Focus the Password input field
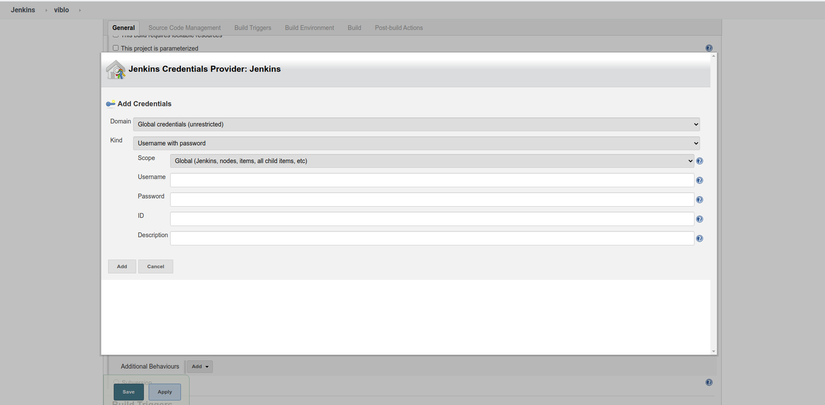825x405 pixels. click(x=432, y=200)
